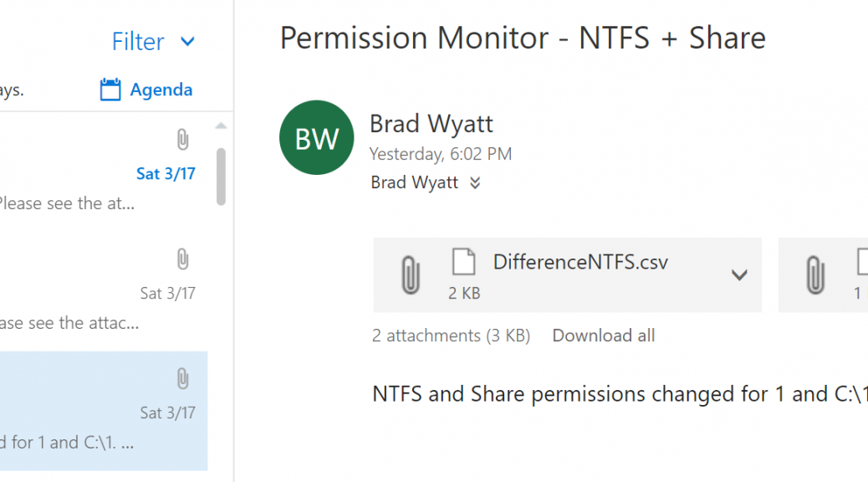Image resolution: width=868 pixels, height=482 pixels.
Task: Click the BW sender avatar
Action: point(317,137)
